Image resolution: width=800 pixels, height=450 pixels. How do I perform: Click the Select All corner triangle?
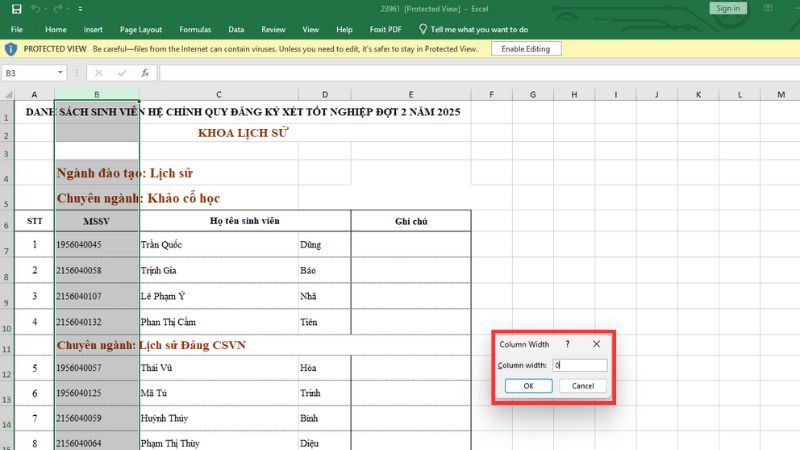pyautogui.click(x=7, y=94)
